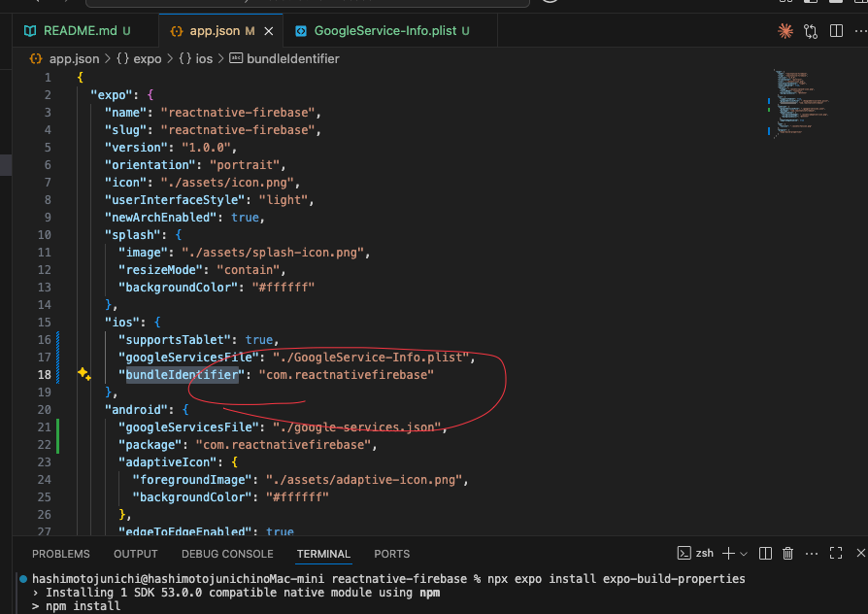Open editor more actions ellipsis
Screen dimensions: 868x614
(x=861, y=31)
